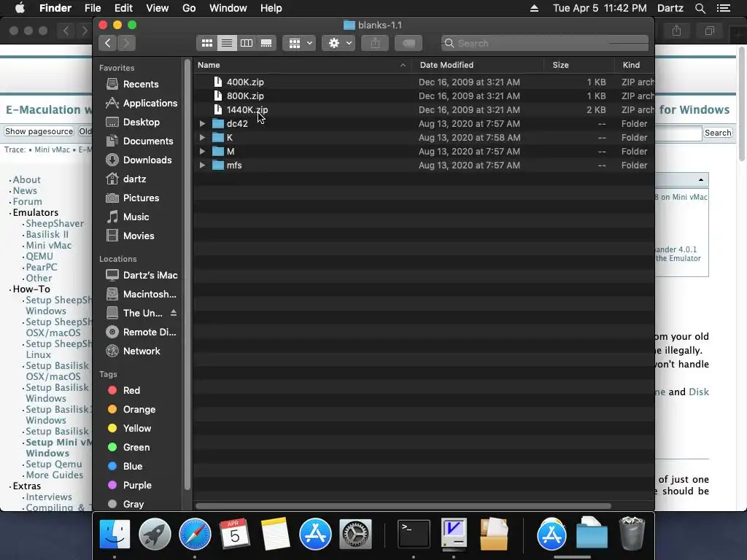
Task: Click the About link in browser window
Action: pyautogui.click(x=27, y=179)
